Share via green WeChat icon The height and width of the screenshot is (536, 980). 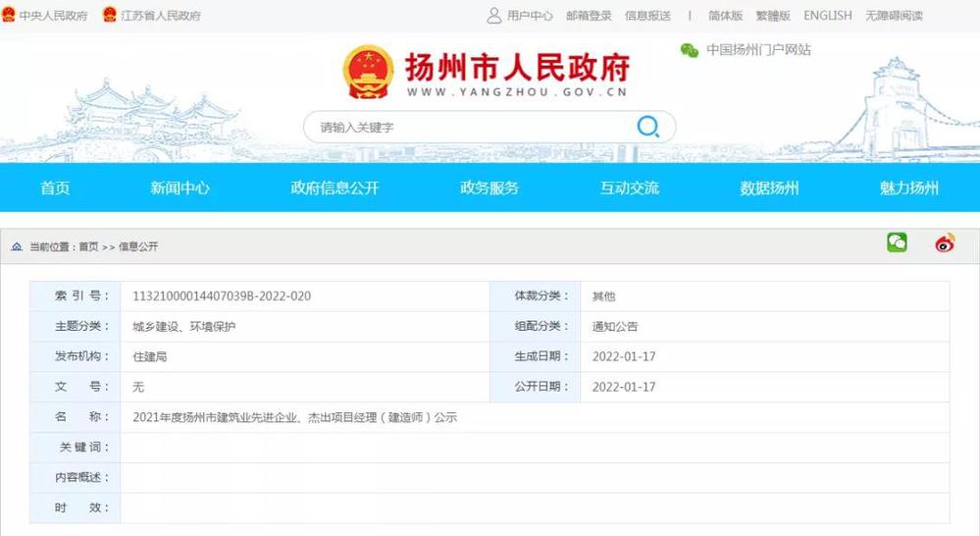[x=897, y=242]
